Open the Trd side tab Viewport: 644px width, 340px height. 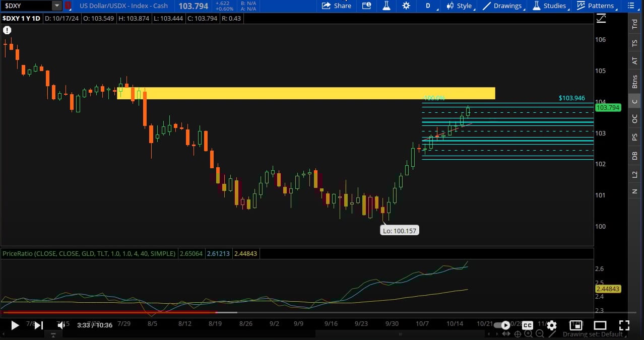coord(635,24)
